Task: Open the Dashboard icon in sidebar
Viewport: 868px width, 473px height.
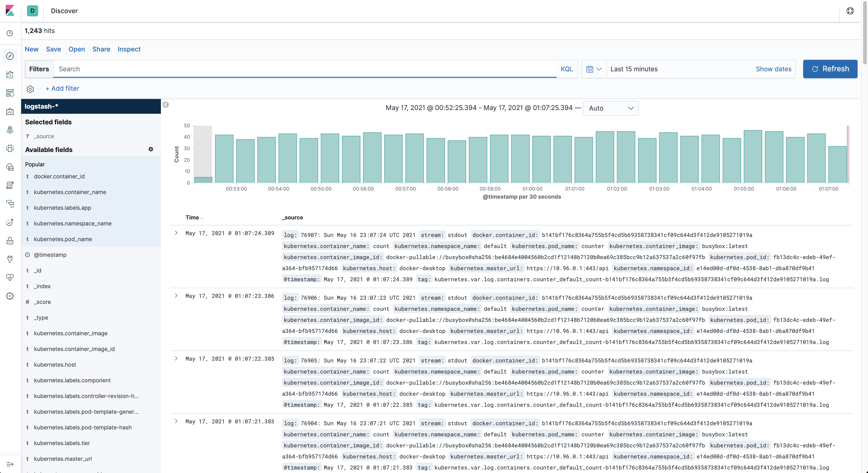Action: click(x=10, y=93)
